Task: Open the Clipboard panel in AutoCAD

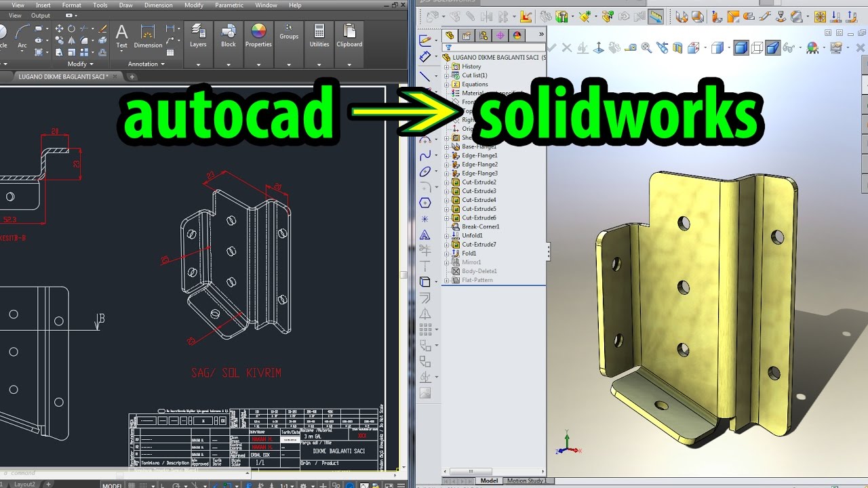Action: coord(349,36)
